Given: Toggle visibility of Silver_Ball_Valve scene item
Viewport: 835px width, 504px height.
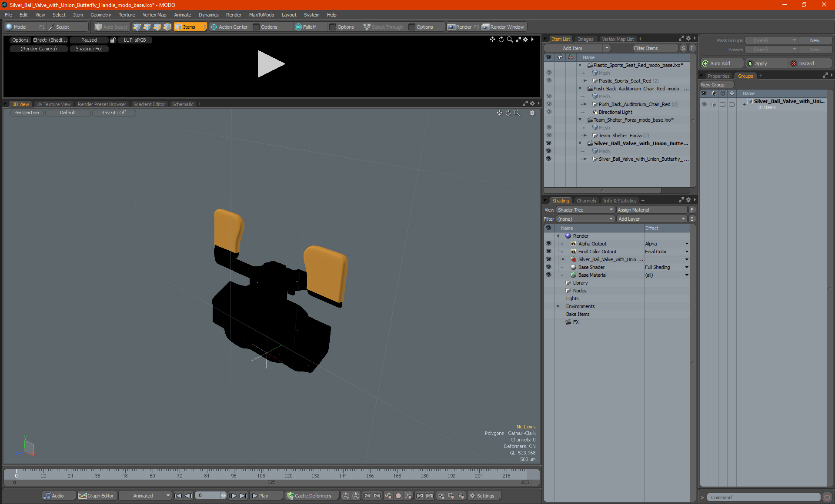Looking at the screenshot, I should 548,143.
